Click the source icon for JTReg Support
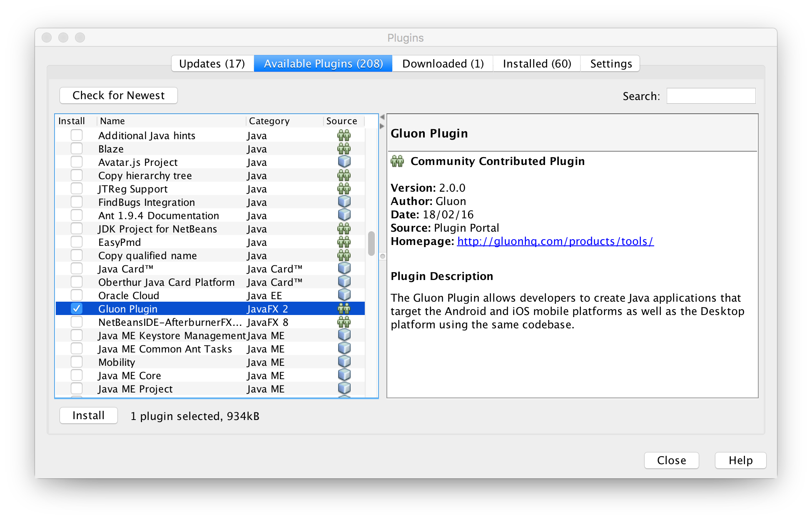Image resolution: width=812 pixels, height=520 pixels. pos(344,189)
